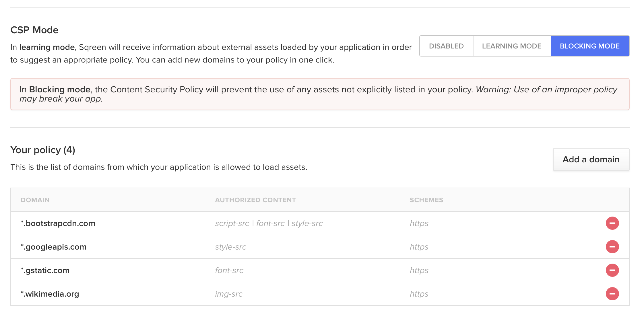This screenshot has width=644, height=323.
Task: Click the *.gstatic.com domain row
Action: (x=45, y=270)
